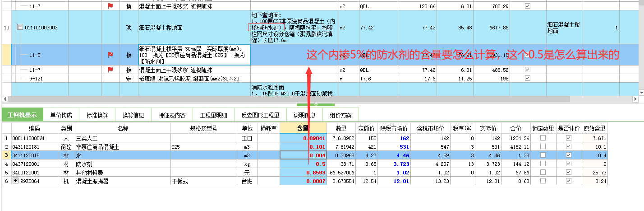The image size is (644, 211).
Task: Click the 原始含量 column header
Action: click(594, 128)
